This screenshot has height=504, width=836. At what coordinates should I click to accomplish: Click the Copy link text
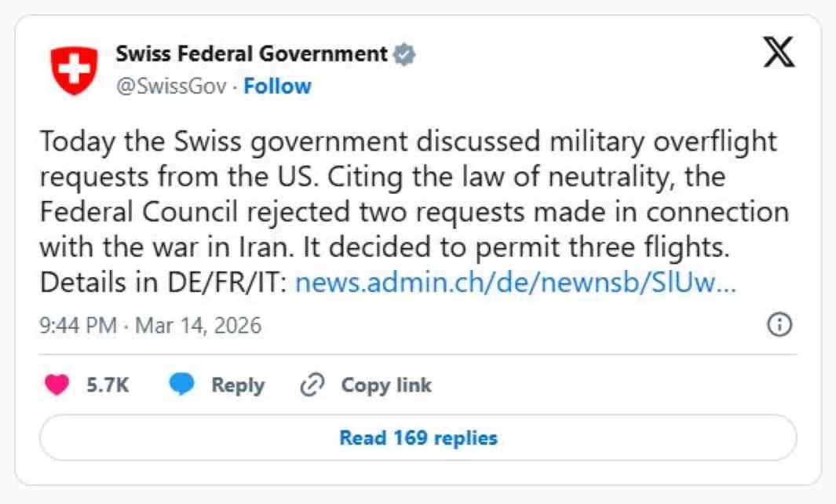(x=386, y=385)
